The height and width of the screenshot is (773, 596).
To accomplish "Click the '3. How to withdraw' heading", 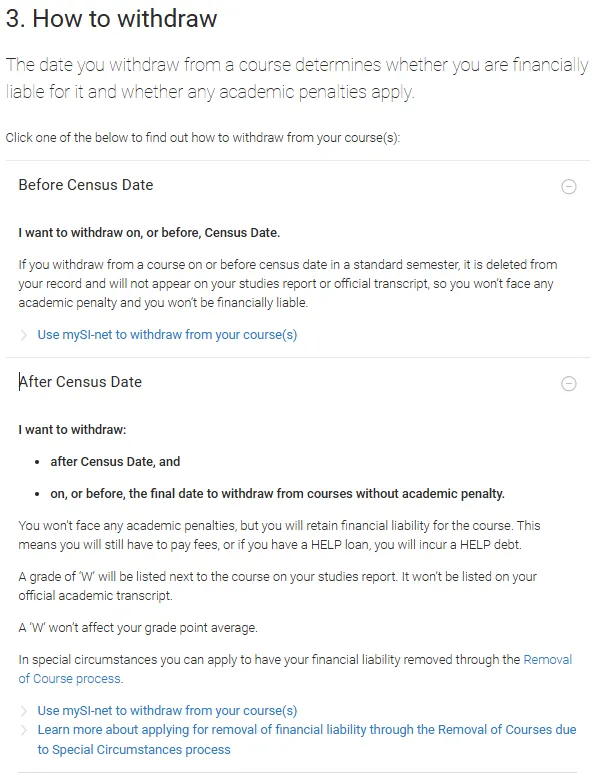I will pos(111,19).
